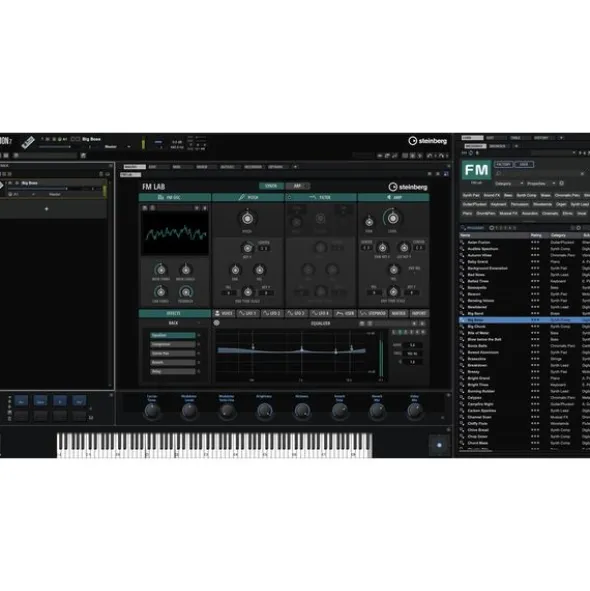Toggle the Equalizer effect slot on/off
The image size is (590, 591).
(199, 335)
